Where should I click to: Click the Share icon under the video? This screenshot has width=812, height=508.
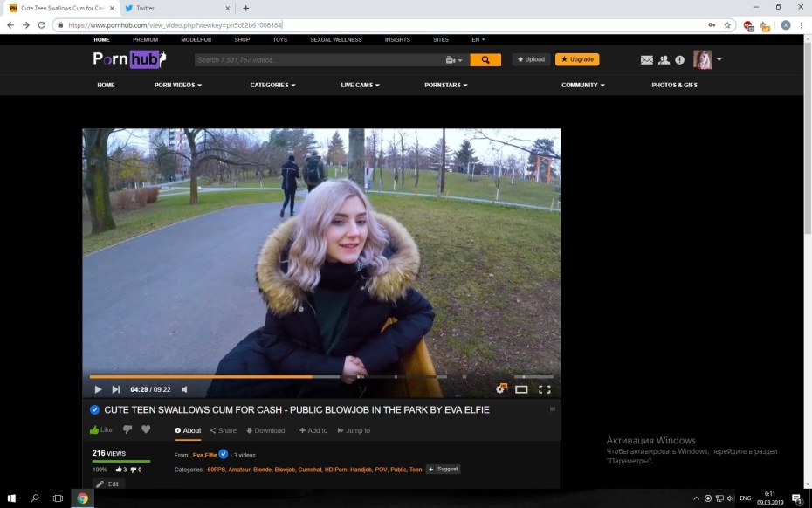[223, 430]
